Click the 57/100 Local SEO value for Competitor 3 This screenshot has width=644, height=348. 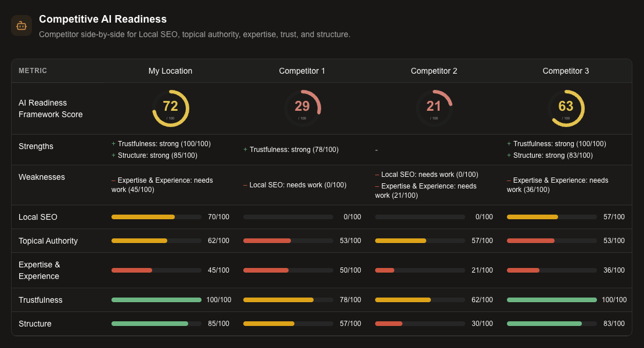[x=614, y=217]
